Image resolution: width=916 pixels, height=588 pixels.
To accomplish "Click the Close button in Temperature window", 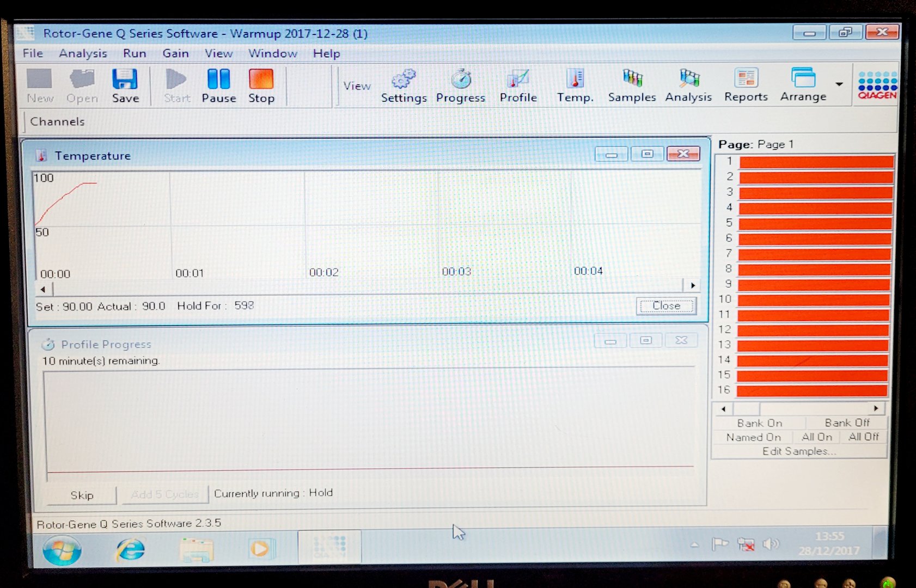I will click(x=666, y=306).
